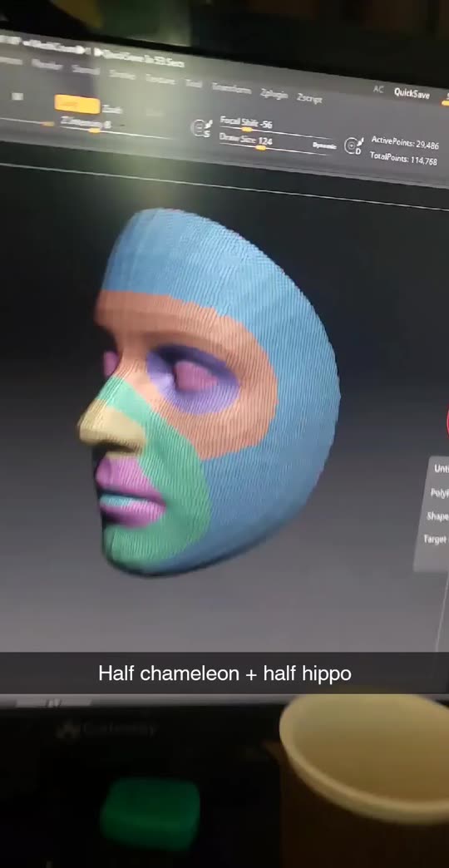
Task: Toggle the orange highlighted Zadd button
Action: point(77,104)
